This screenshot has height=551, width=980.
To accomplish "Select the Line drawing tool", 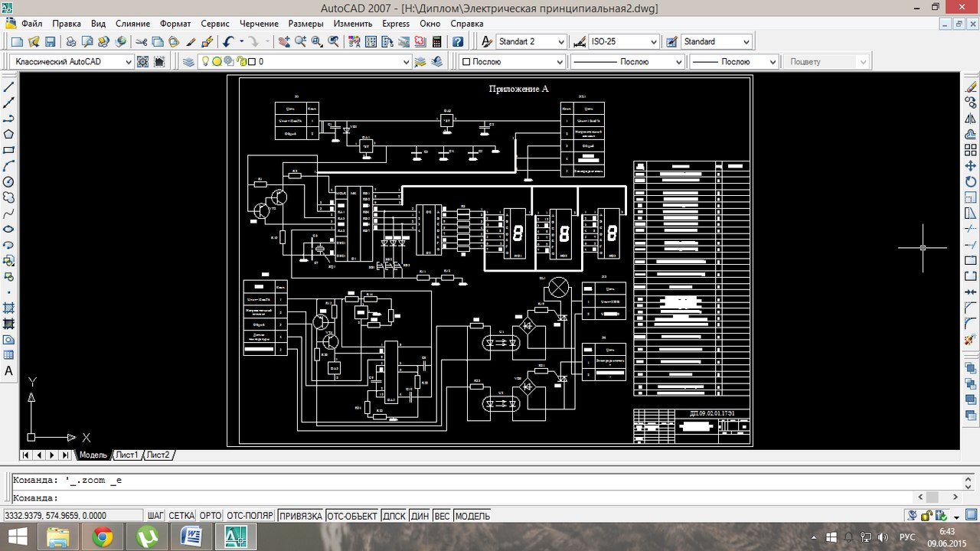I will 9,87.
